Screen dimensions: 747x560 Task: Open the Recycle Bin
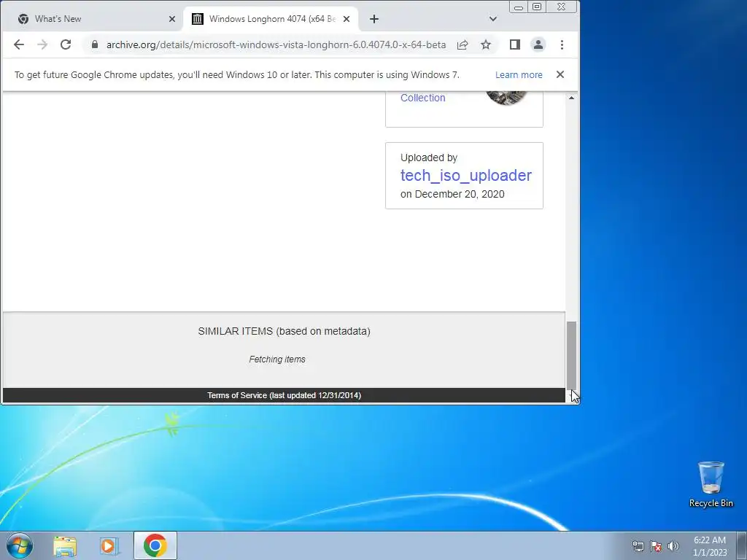(711, 484)
